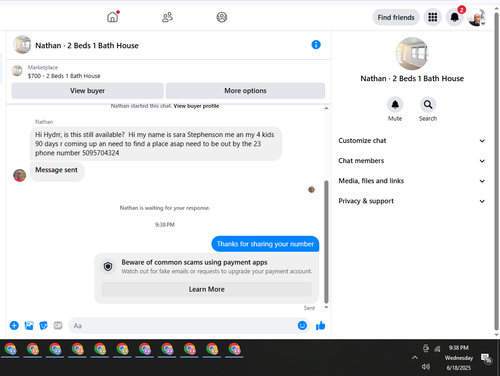Image resolution: width=500 pixels, height=376 pixels.
Task: Open taskbar clock showing 9:38 PM Wednesday
Action: point(459,358)
